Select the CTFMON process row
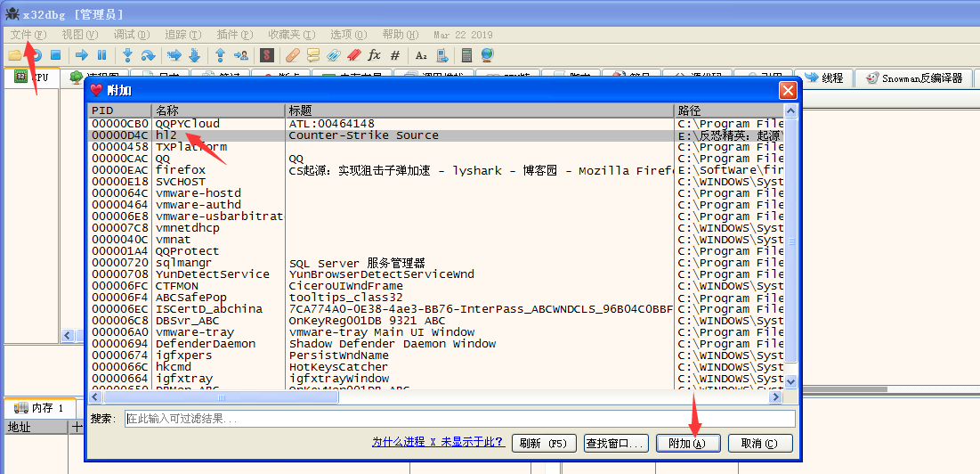Image resolution: width=980 pixels, height=474 pixels. click(436, 286)
